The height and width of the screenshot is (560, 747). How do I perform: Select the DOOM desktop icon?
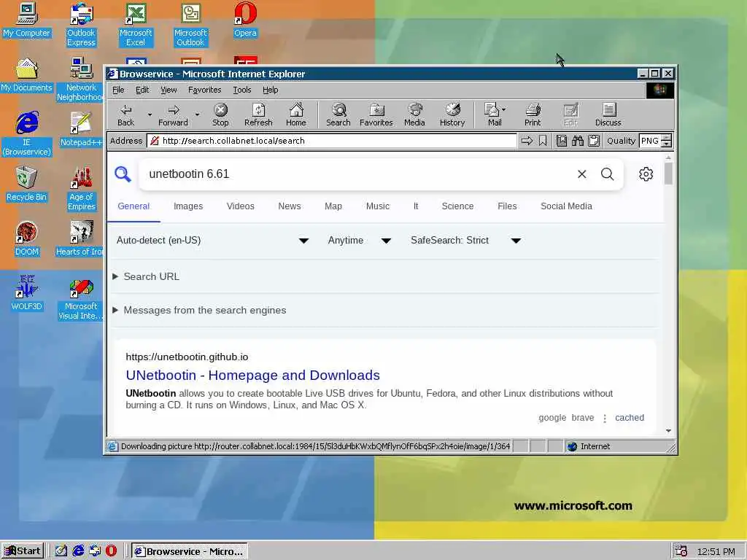click(27, 238)
